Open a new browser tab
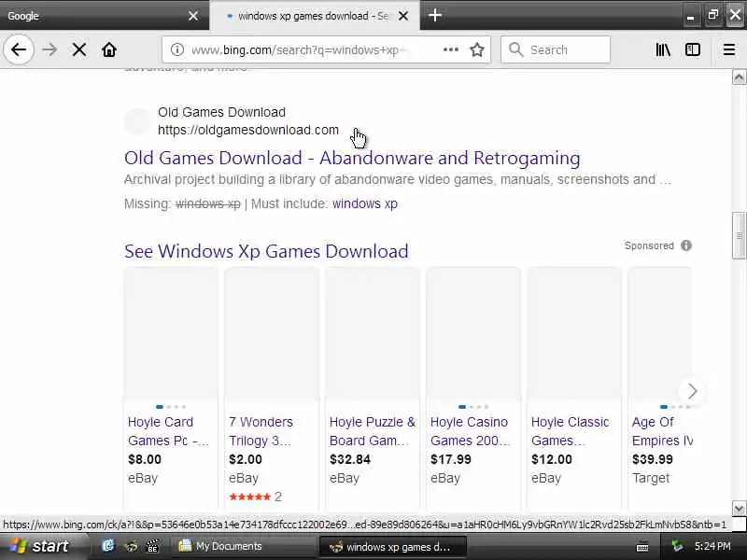 434,15
